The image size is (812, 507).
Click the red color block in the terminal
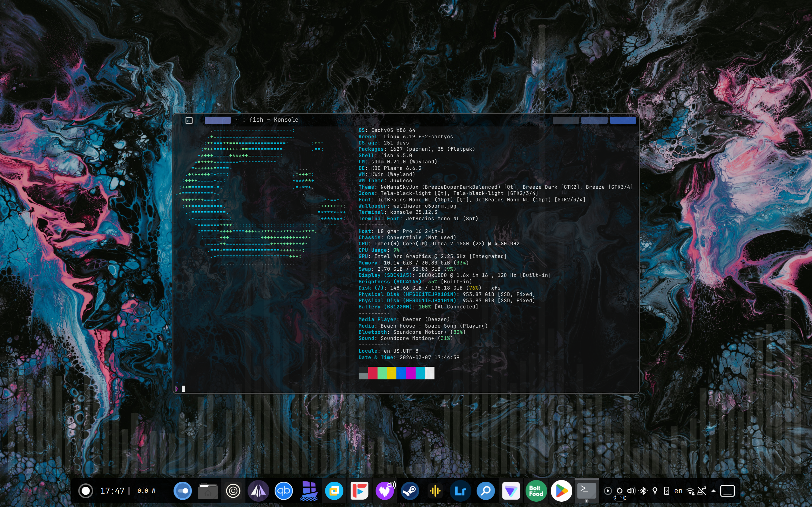(372, 373)
